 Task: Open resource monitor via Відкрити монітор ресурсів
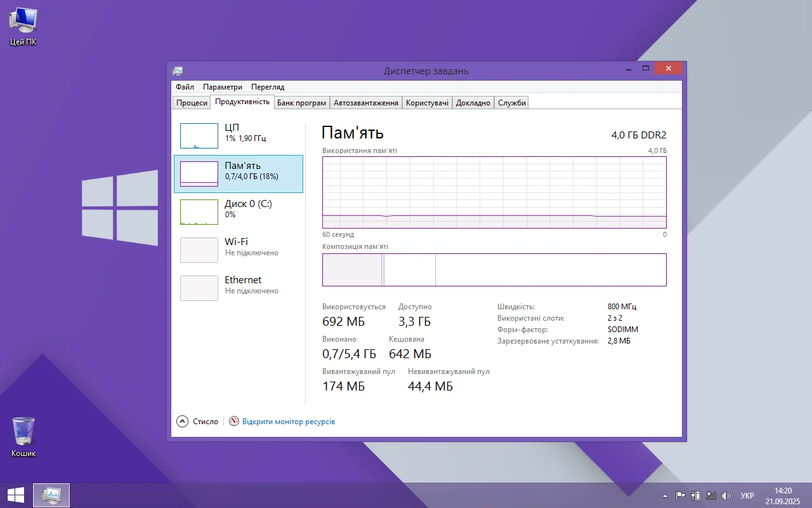pos(288,422)
